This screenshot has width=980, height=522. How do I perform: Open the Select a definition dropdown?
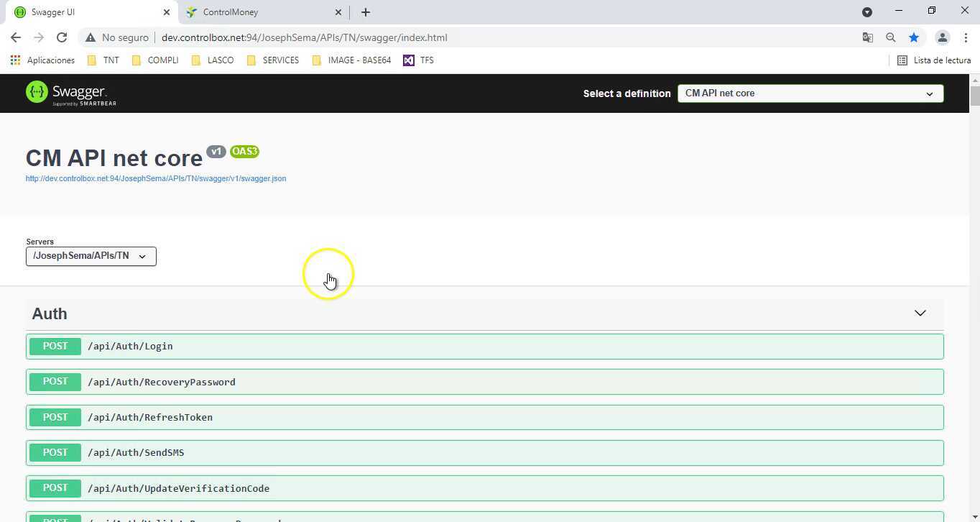click(810, 93)
